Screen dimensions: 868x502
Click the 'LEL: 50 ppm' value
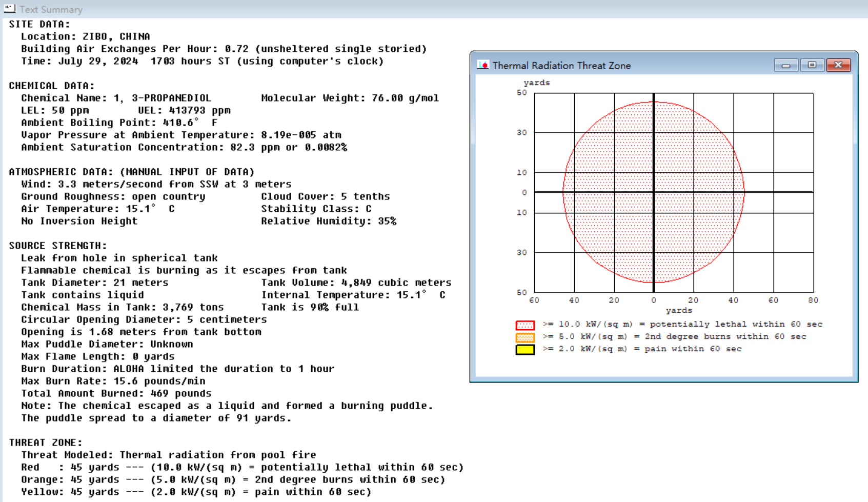pos(55,110)
